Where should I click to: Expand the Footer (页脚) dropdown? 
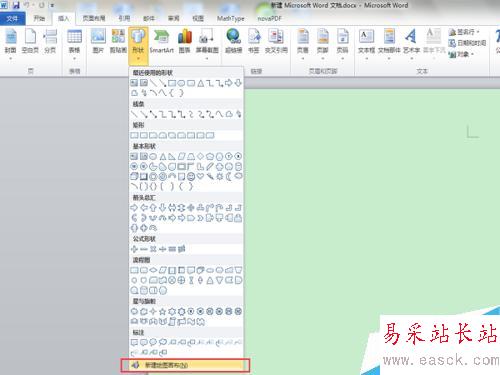coord(323,44)
